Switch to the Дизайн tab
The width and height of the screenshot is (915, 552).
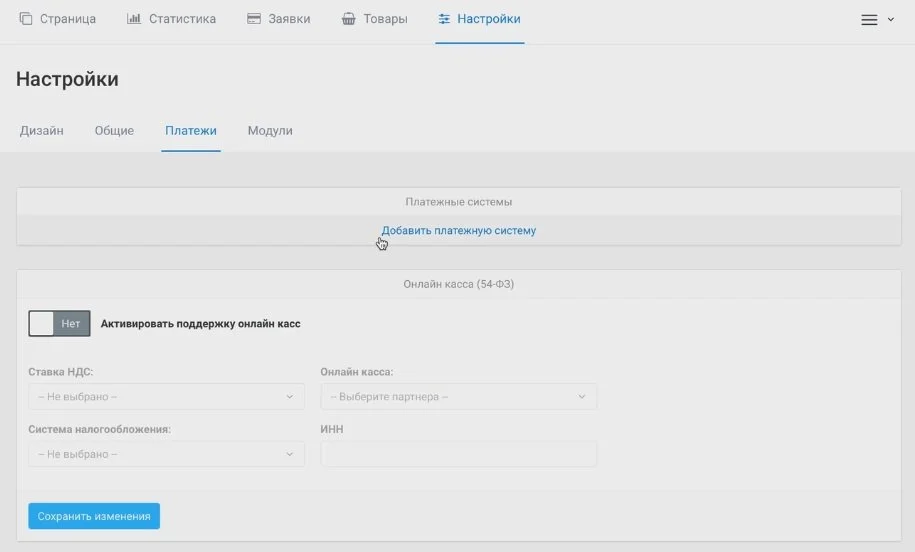point(41,131)
